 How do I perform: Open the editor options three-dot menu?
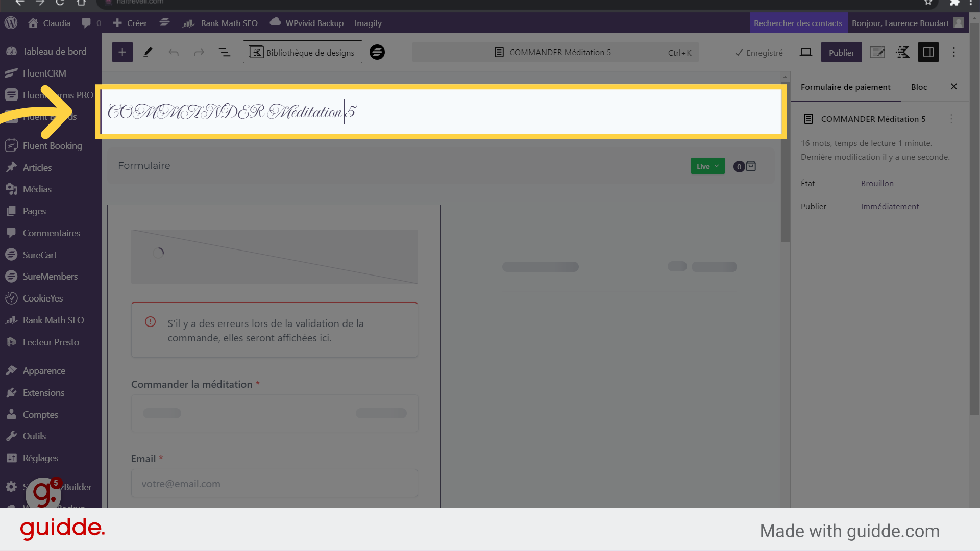point(954,52)
